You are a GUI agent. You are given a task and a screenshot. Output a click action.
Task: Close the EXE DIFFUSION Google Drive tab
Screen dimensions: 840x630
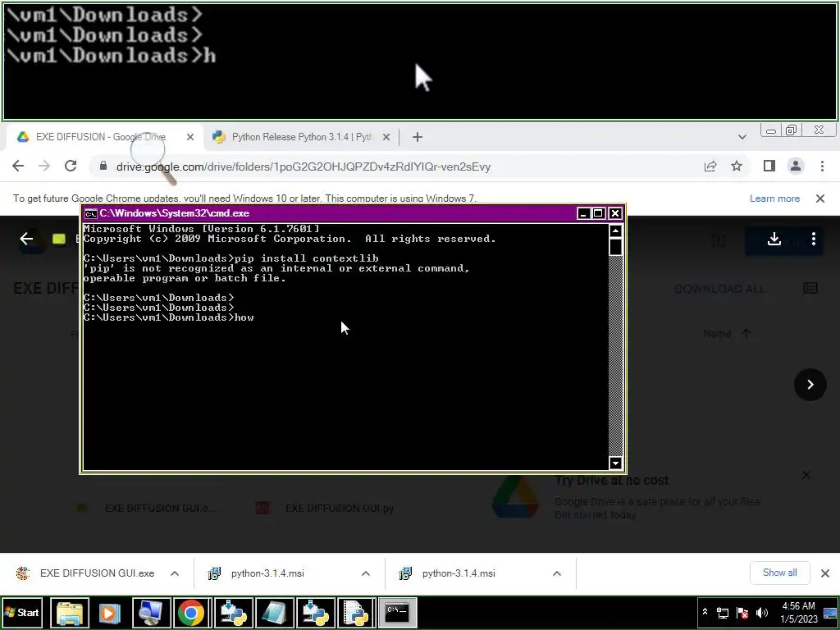[190, 137]
